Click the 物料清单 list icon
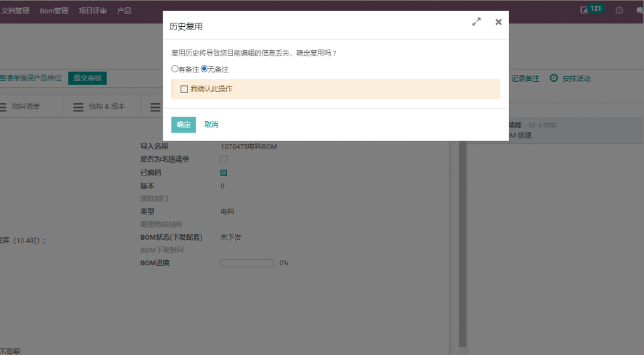 (x=3, y=106)
